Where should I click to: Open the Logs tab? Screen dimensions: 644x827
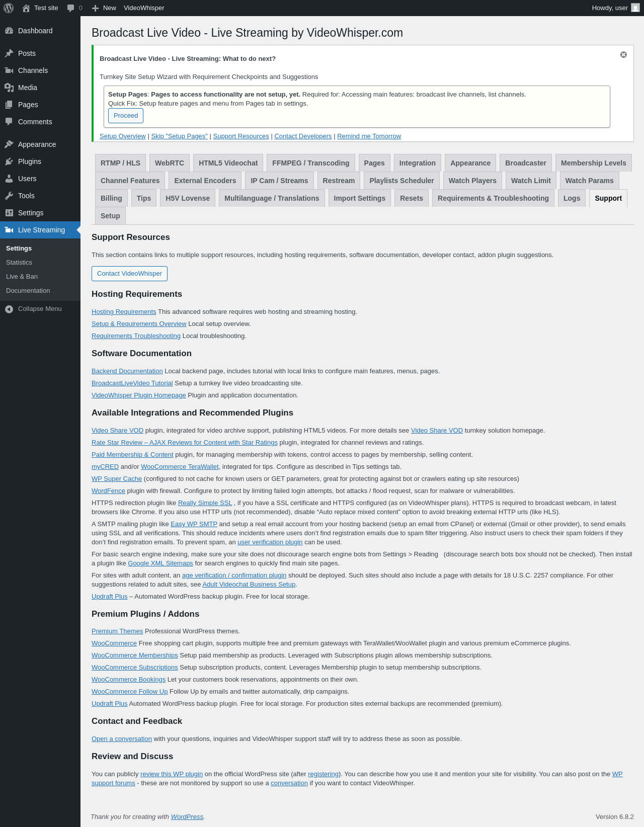pyautogui.click(x=572, y=198)
